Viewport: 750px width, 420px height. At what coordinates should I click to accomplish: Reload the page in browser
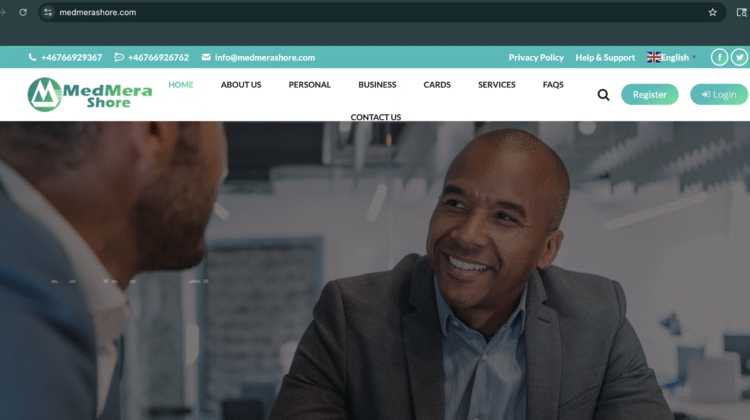coord(23,12)
